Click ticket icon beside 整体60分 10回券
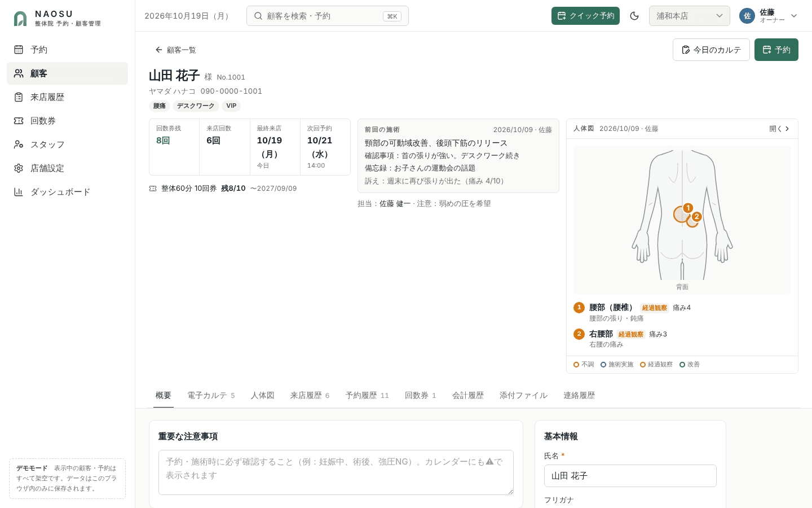The width and height of the screenshot is (812, 508). click(153, 189)
